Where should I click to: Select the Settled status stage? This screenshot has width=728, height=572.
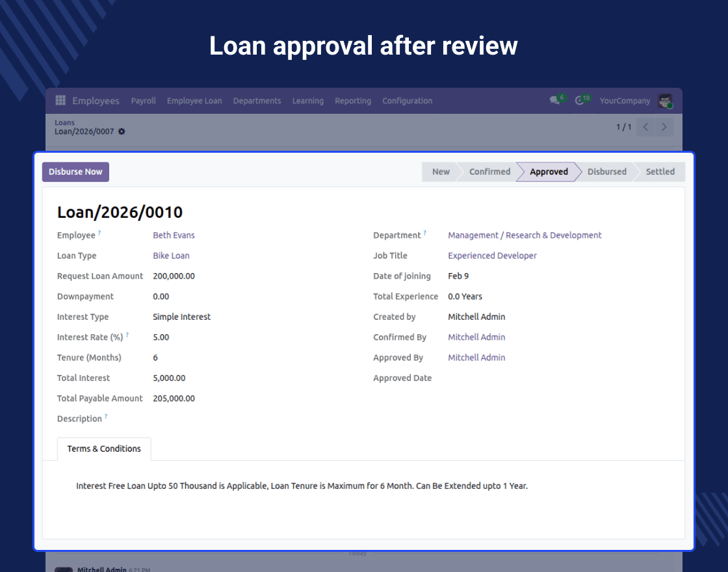(x=660, y=172)
